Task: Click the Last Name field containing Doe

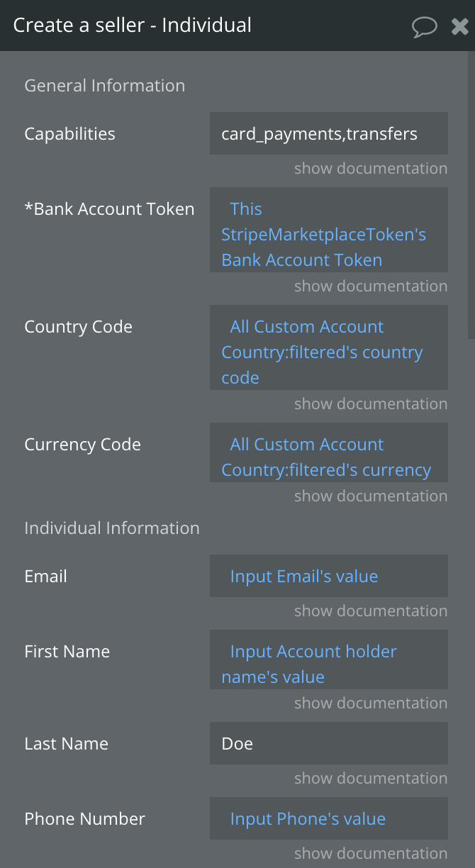Action: point(329,743)
